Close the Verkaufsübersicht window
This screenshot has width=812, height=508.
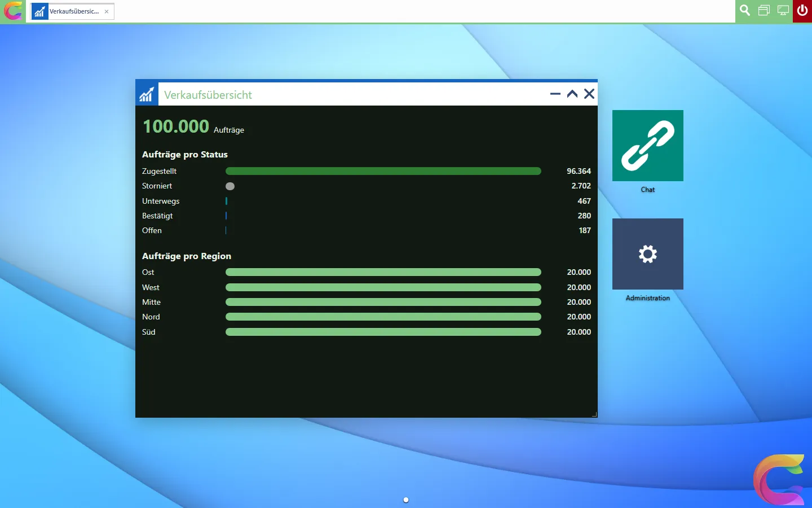click(x=589, y=94)
